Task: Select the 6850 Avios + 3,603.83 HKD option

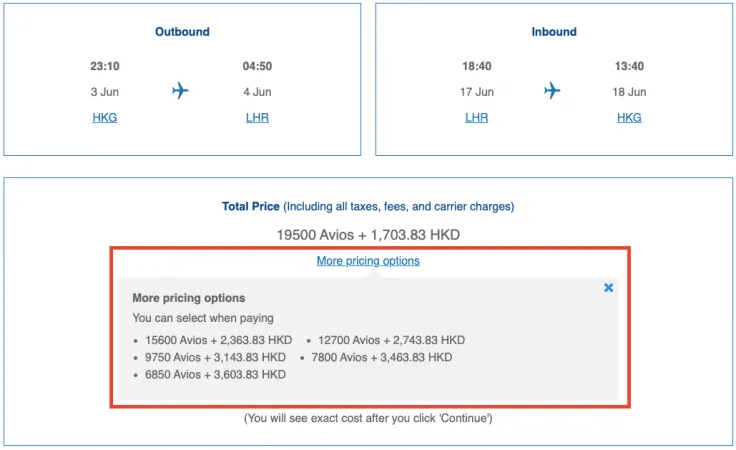Action: click(215, 374)
